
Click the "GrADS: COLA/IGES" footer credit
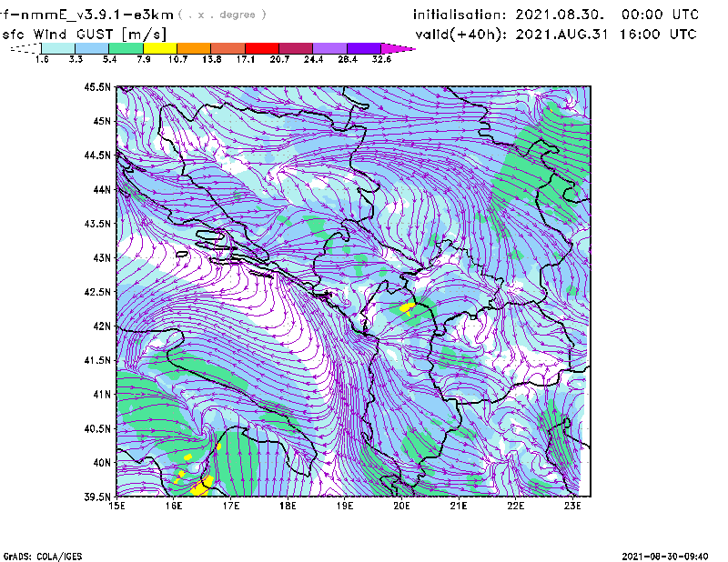tap(43, 557)
